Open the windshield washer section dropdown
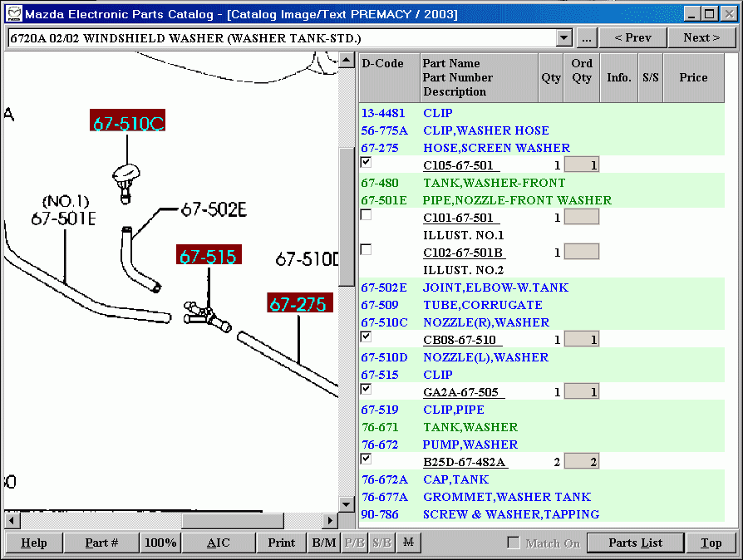Viewport: 743px width, 560px height. tap(564, 37)
